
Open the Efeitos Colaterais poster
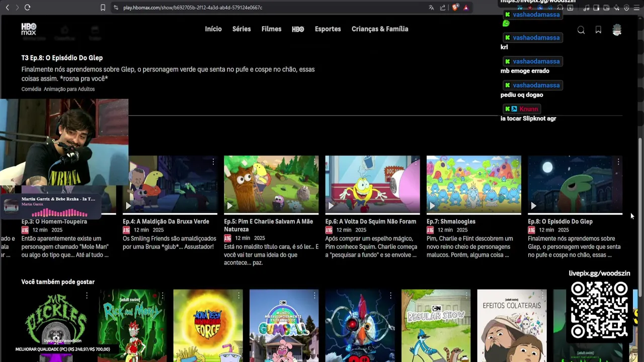pyautogui.click(x=512, y=326)
